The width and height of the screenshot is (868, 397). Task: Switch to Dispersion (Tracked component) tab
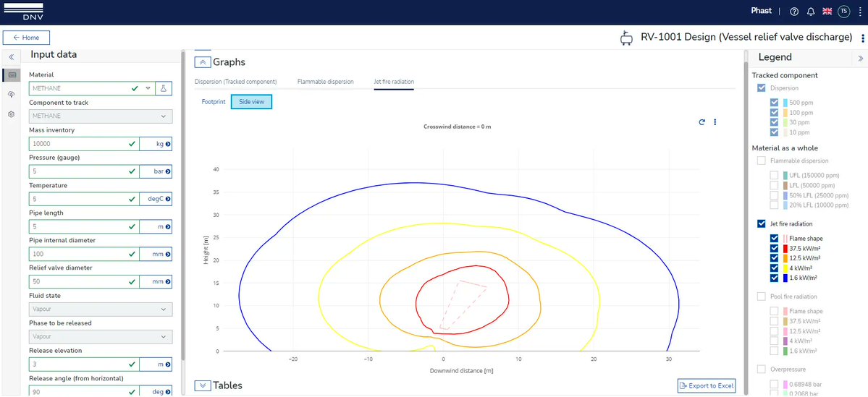[x=236, y=82]
